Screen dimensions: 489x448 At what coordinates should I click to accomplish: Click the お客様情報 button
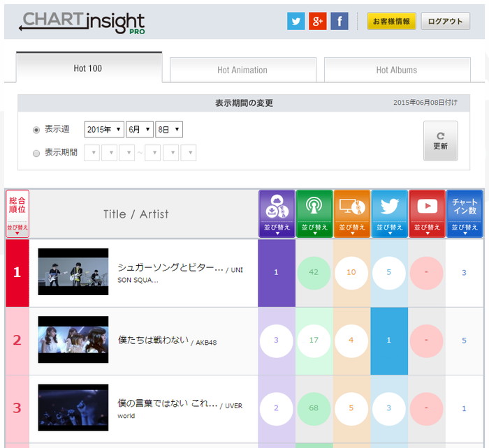click(x=391, y=21)
